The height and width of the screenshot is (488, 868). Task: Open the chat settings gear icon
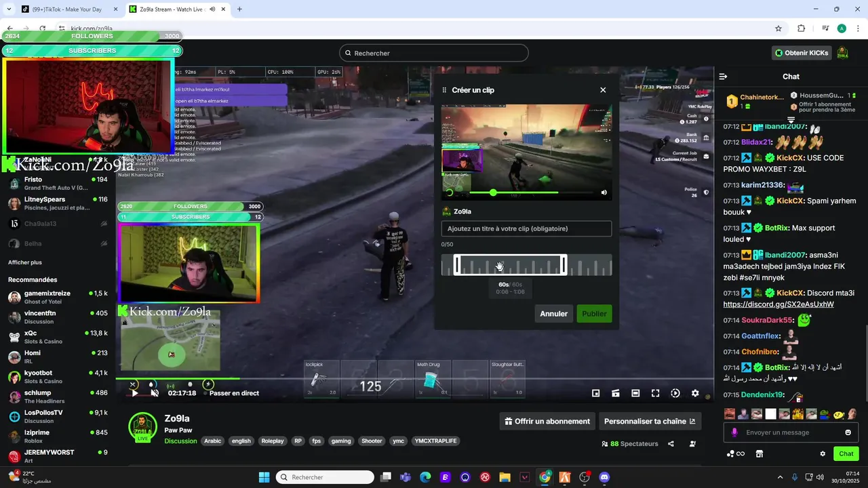click(x=823, y=453)
